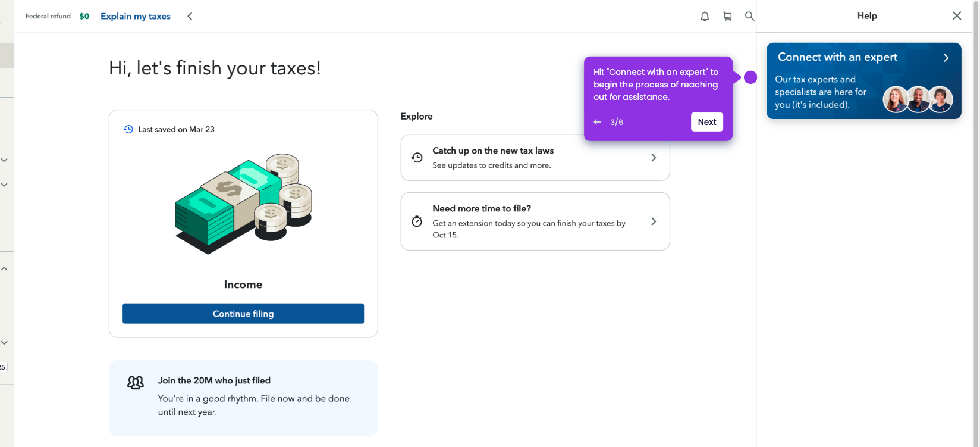Click the Last saved clock icon
980x447 pixels.
[128, 129]
